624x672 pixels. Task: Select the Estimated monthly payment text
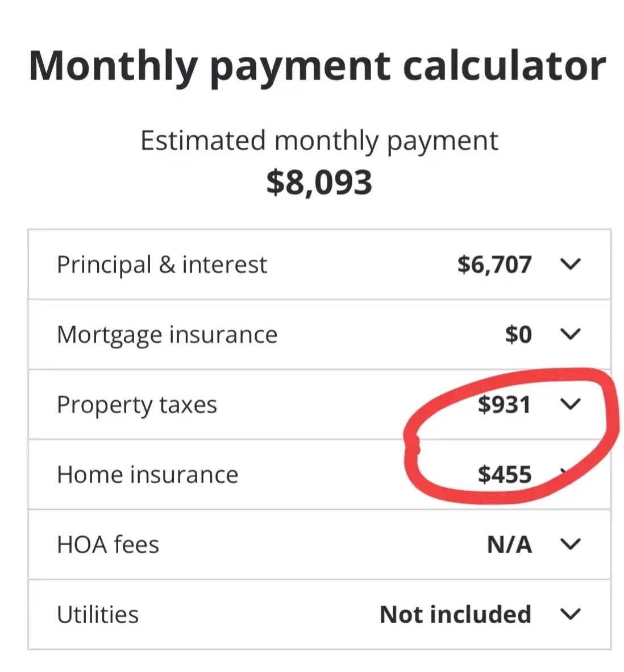click(319, 140)
